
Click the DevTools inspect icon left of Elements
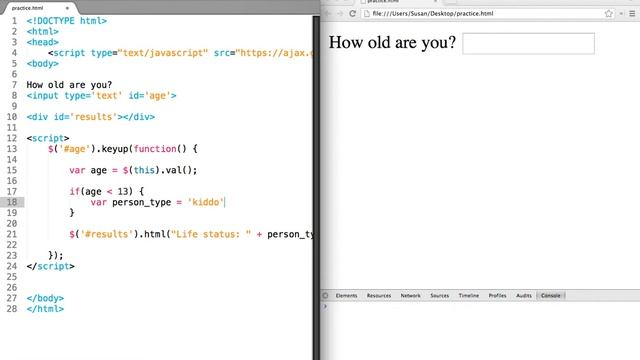click(325, 296)
